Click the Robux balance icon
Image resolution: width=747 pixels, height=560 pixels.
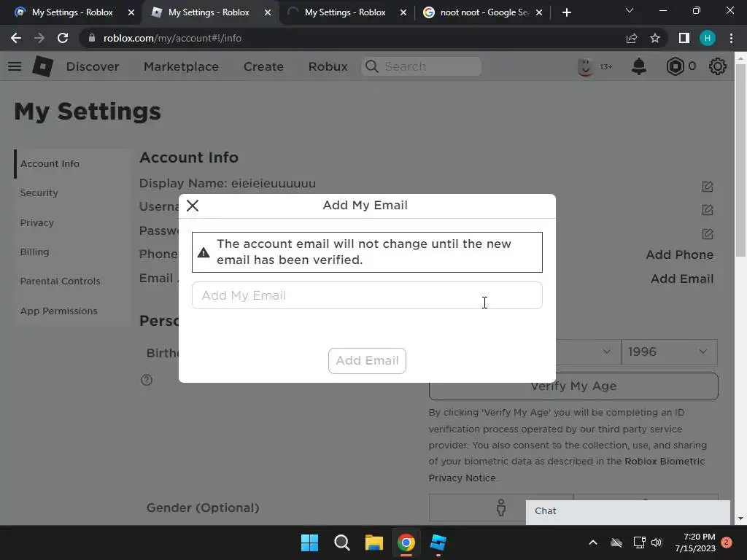[675, 66]
